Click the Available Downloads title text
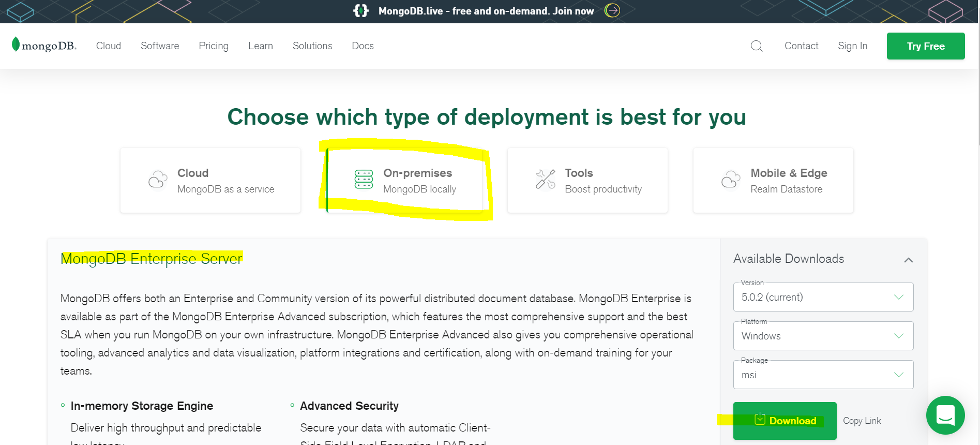This screenshot has width=980, height=445. (789, 259)
